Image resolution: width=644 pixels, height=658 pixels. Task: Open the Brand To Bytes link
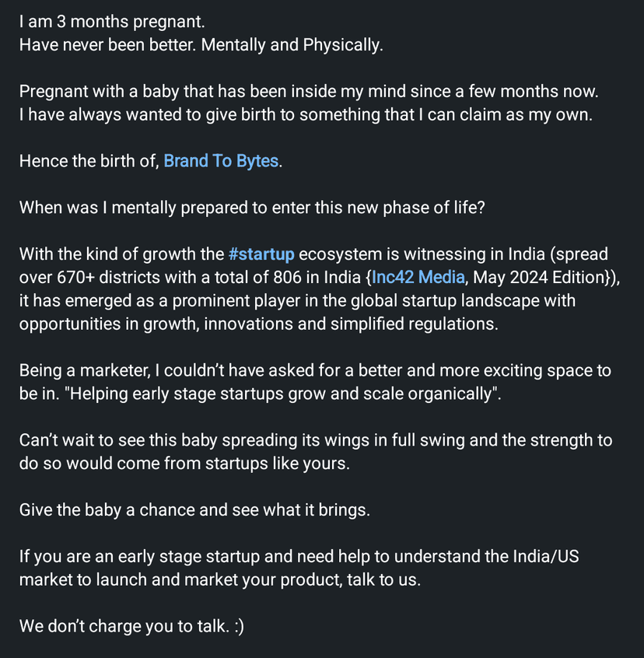tap(221, 162)
